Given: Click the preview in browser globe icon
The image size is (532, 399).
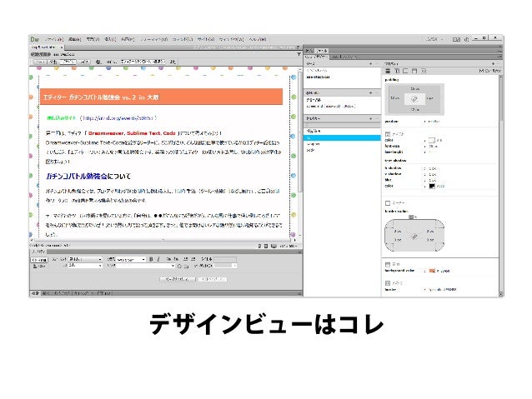Looking at the screenshot, I should tap(98, 62).
